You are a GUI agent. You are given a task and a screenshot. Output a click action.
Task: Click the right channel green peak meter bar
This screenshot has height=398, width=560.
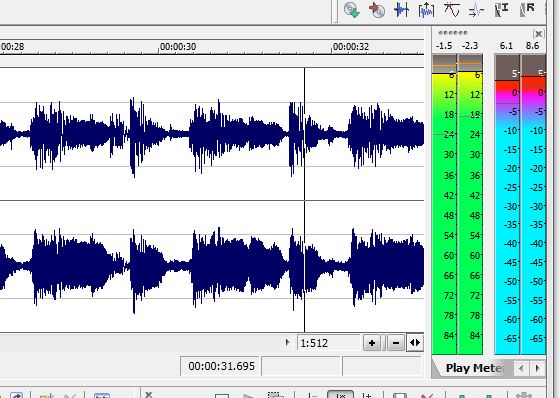click(470, 204)
